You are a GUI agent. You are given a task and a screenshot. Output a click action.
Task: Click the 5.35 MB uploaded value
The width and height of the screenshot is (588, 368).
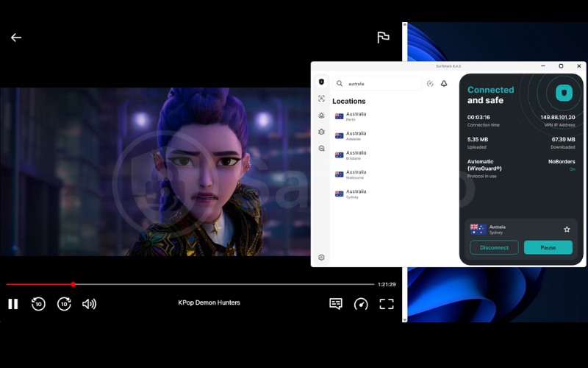[478, 139]
